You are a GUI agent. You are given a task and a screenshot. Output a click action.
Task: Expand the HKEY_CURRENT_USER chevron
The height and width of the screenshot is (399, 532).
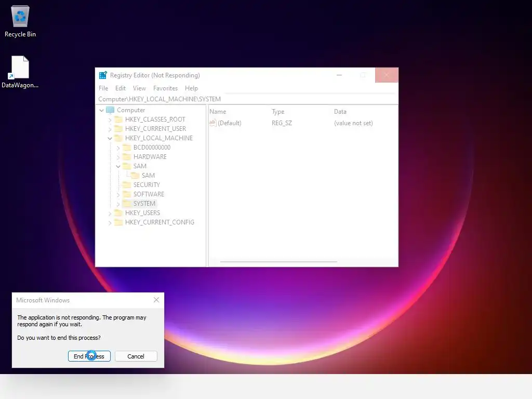point(110,129)
